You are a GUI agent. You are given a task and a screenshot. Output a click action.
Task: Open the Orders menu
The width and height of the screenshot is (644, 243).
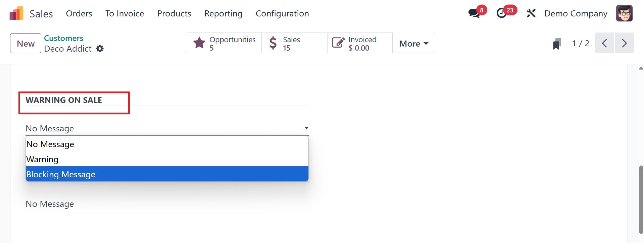click(79, 14)
